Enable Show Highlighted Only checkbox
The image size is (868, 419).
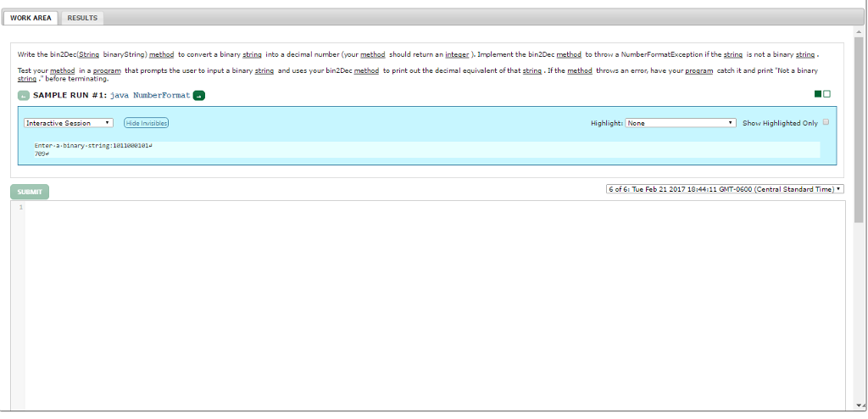coord(826,122)
